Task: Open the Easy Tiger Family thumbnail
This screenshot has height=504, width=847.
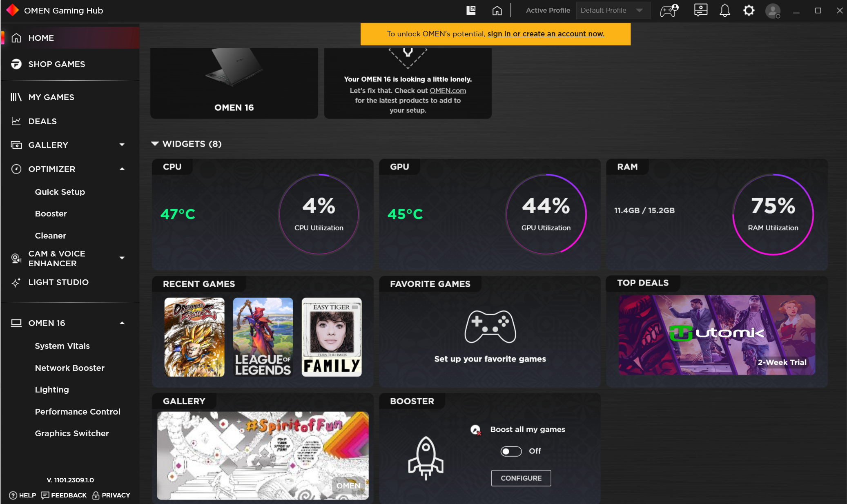Action: (x=332, y=337)
